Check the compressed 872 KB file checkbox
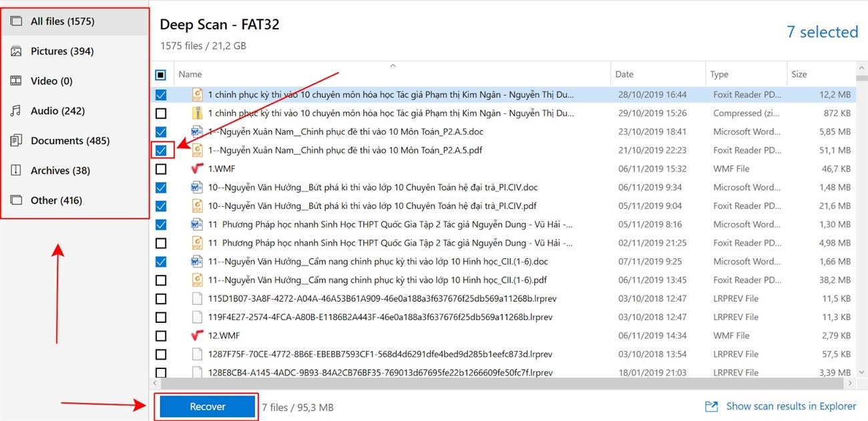 (x=161, y=113)
